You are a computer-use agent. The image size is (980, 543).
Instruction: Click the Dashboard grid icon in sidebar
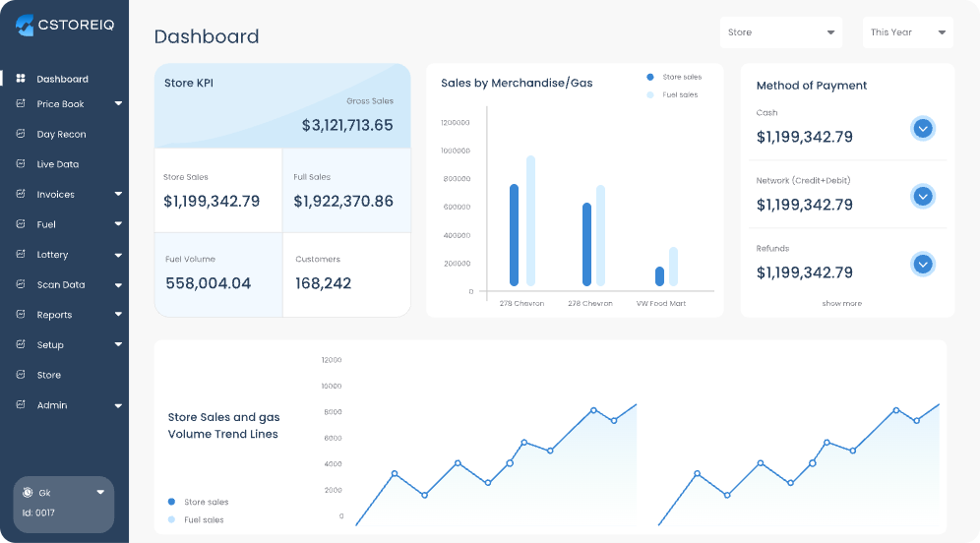coord(21,78)
